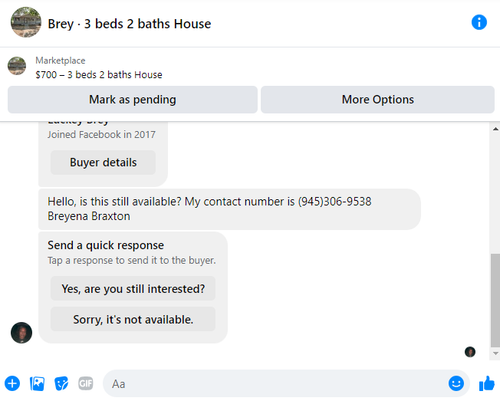Send a thumbs-up like

[487, 383]
